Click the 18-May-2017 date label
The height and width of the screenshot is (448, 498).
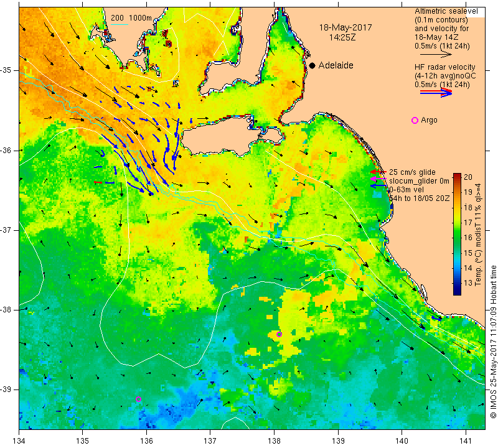pyautogui.click(x=345, y=27)
